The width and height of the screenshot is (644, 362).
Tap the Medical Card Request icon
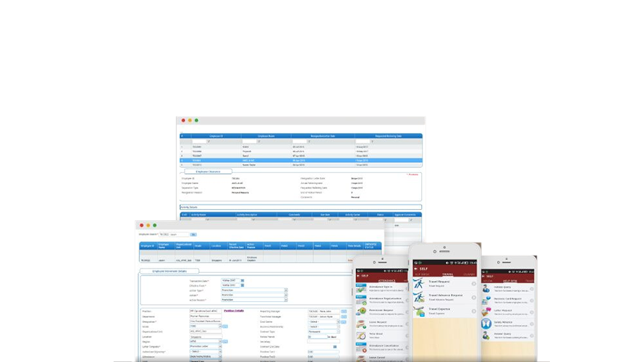tap(486, 300)
